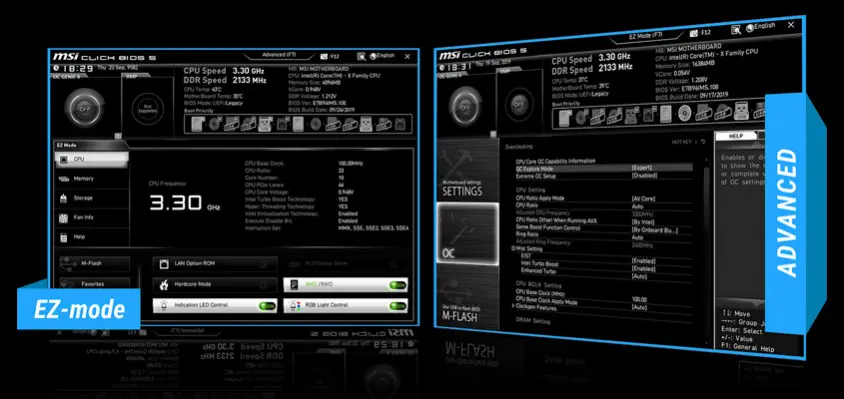
Task: Open Fan Info tab in EZ Mode sidebar
Action: click(x=92, y=218)
